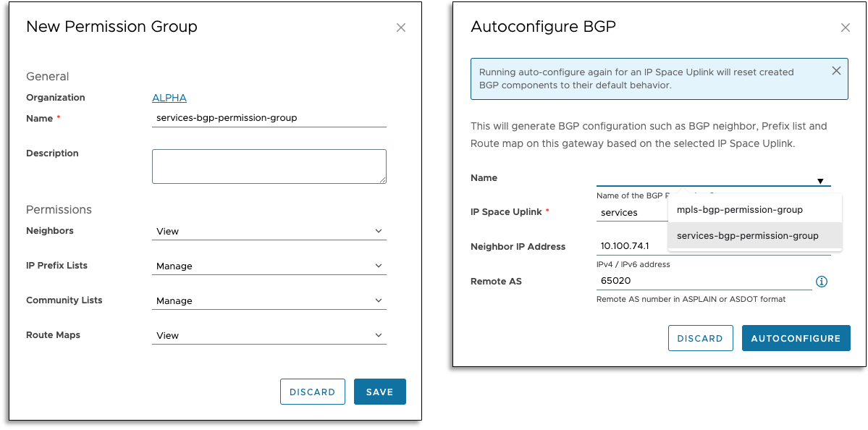Open the IP Prefix Lists dropdown
The width and height of the screenshot is (868, 430).
(x=269, y=266)
